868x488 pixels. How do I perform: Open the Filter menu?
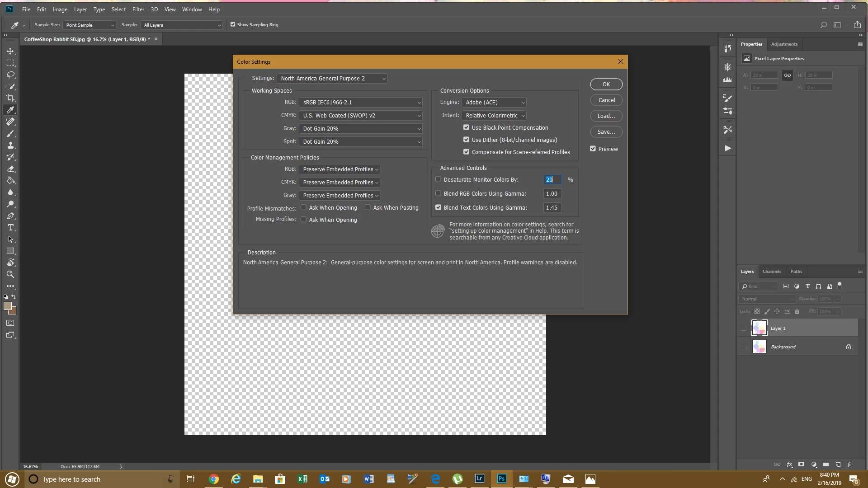(138, 9)
